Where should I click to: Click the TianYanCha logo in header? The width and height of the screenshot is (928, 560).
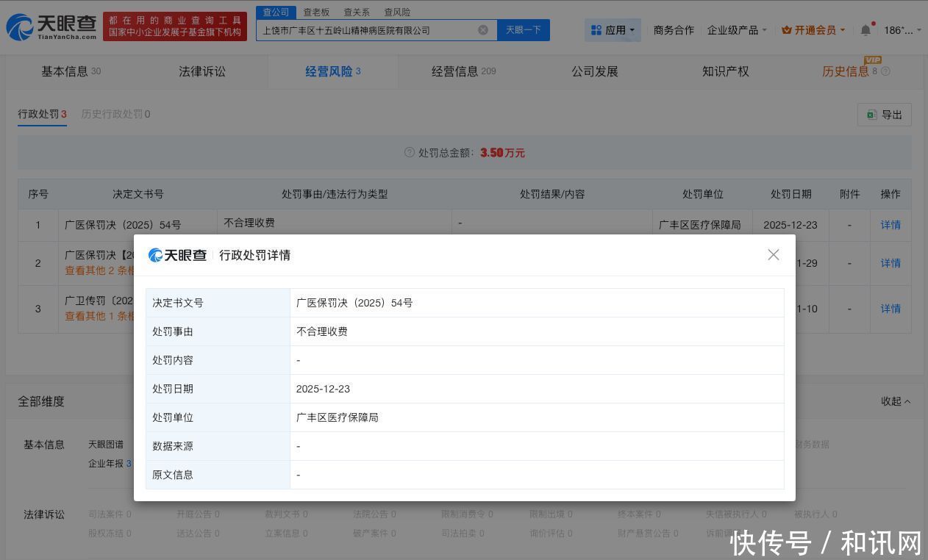tap(51, 26)
